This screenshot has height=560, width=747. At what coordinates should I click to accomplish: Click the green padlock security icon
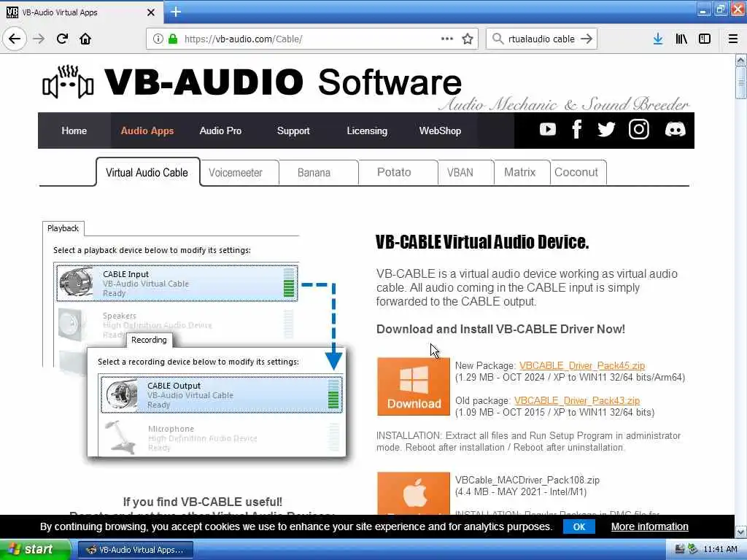(173, 39)
